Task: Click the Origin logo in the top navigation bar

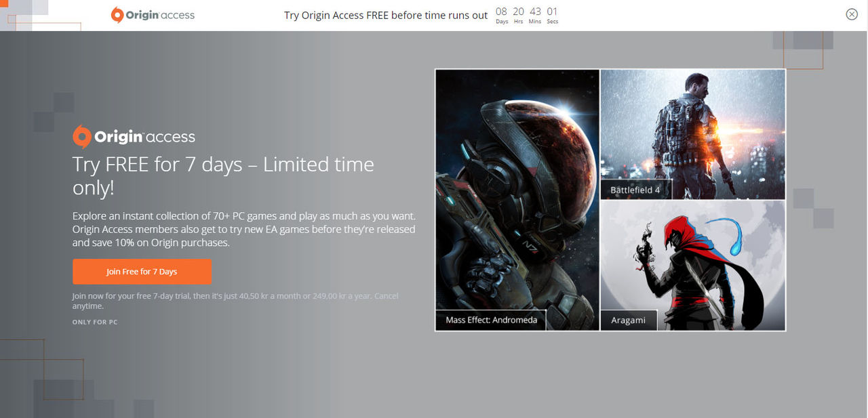Action: (x=117, y=14)
